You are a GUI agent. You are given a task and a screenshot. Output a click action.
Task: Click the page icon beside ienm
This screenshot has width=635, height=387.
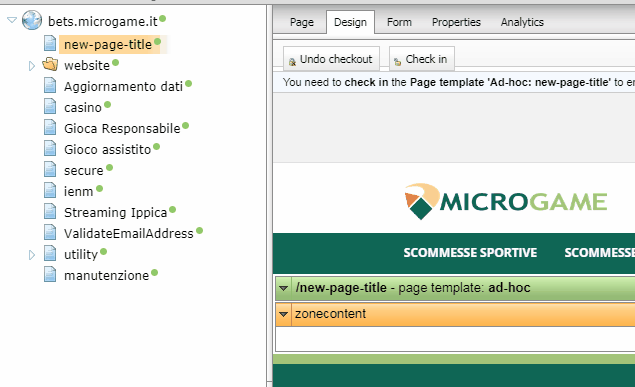pos(50,191)
